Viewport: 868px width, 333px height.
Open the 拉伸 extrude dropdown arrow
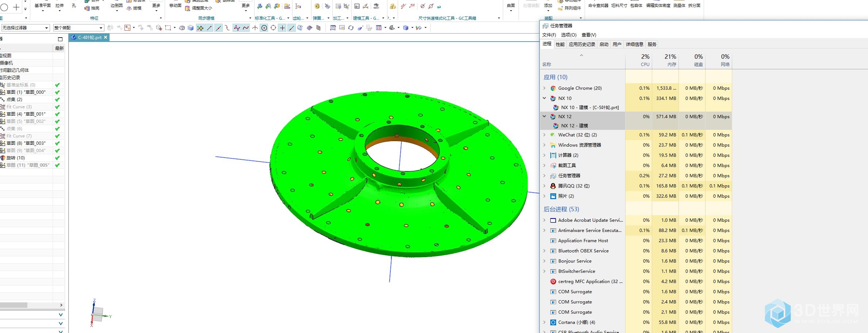pos(60,11)
